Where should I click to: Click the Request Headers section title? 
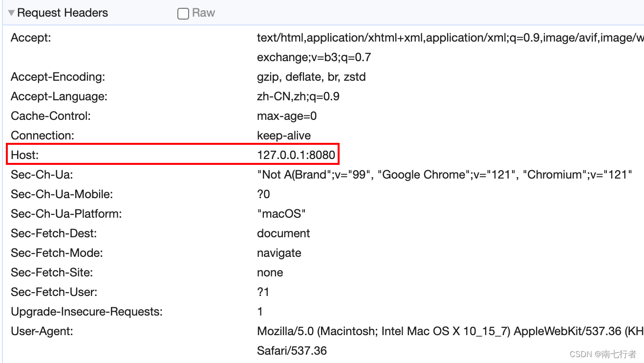tap(63, 13)
